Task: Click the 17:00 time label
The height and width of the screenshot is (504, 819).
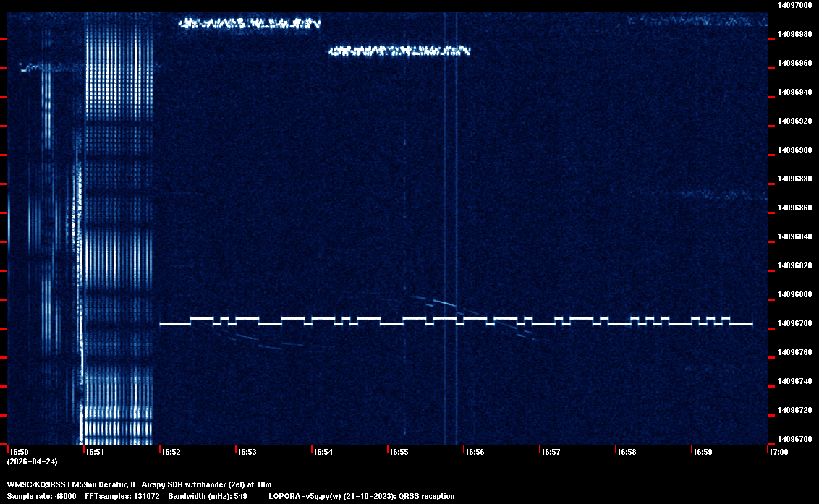Action: (778, 452)
